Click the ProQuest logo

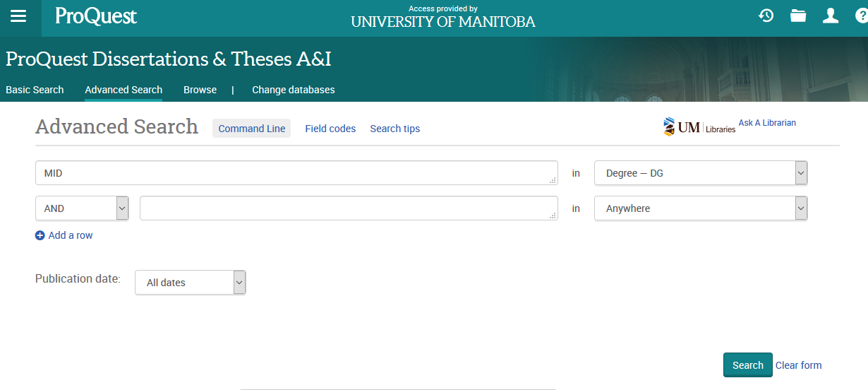[x=96, y=16]
